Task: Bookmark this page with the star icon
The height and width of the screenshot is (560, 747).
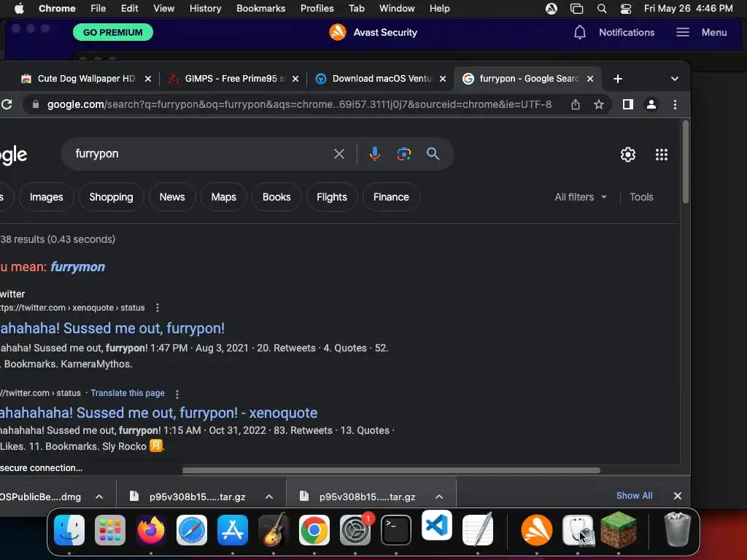Action: [x=599, y=104]
